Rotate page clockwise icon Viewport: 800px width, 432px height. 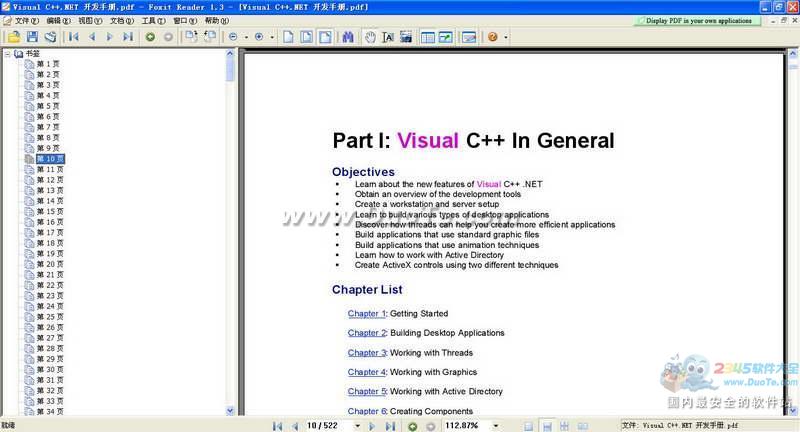191,36
